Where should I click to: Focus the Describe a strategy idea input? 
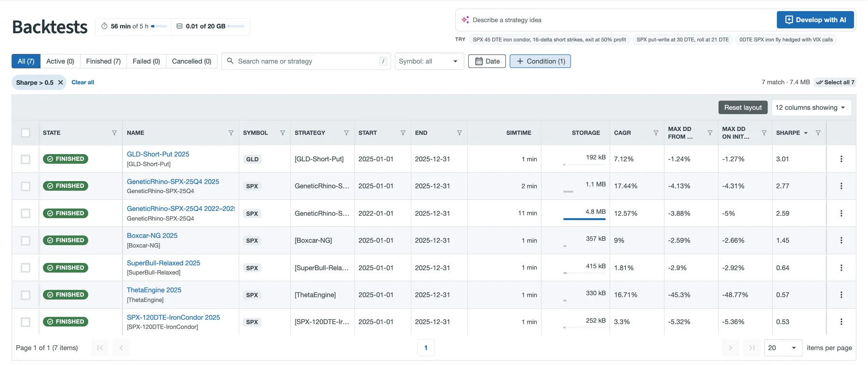coord(615,20)
